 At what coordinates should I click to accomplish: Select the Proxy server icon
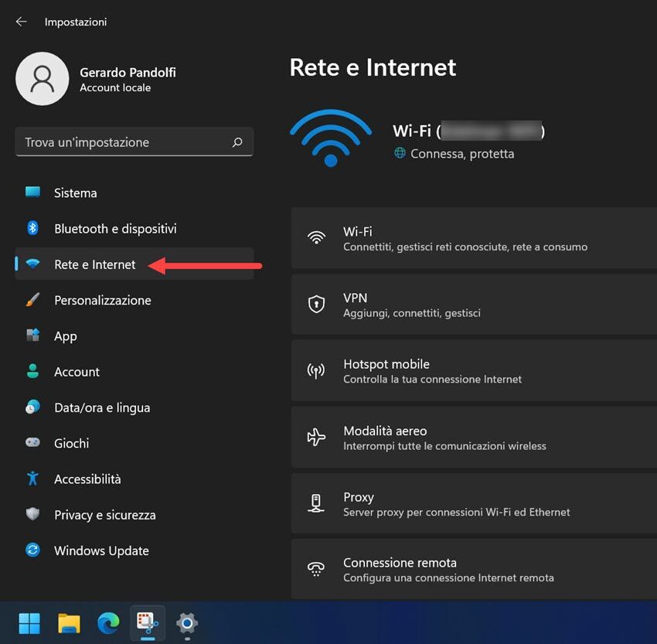[316, 503]
